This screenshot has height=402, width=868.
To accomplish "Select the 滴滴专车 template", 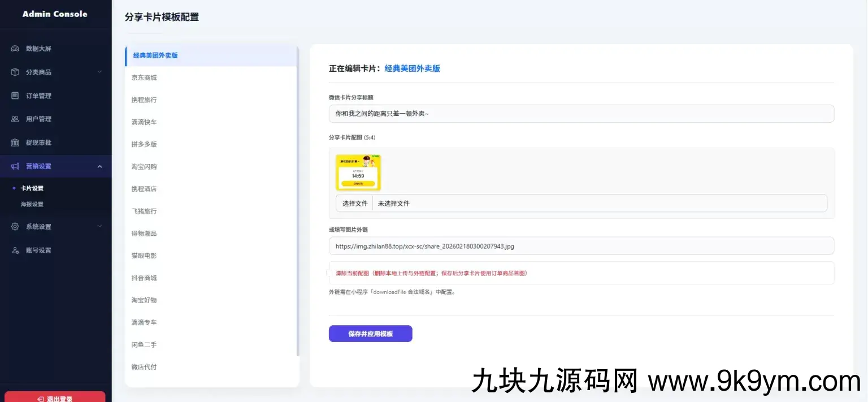I will pos(211,322).
